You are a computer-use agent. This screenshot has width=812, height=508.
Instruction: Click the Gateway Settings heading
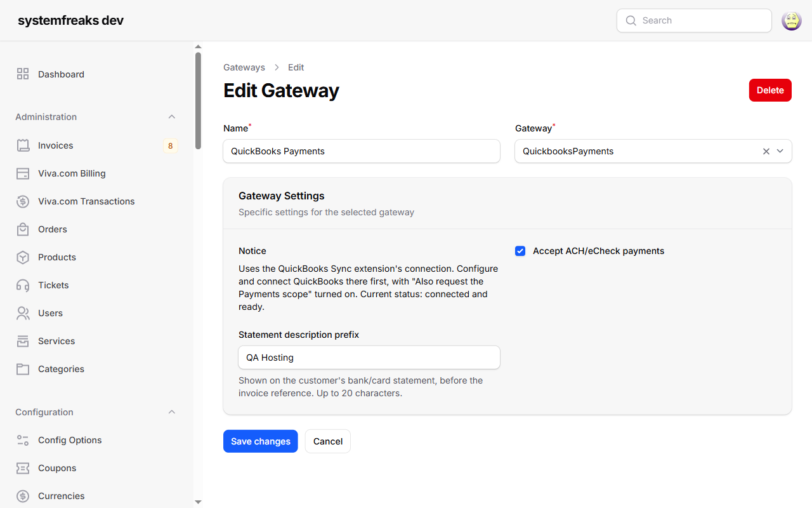pyautogui.click(x=282, y=196)
